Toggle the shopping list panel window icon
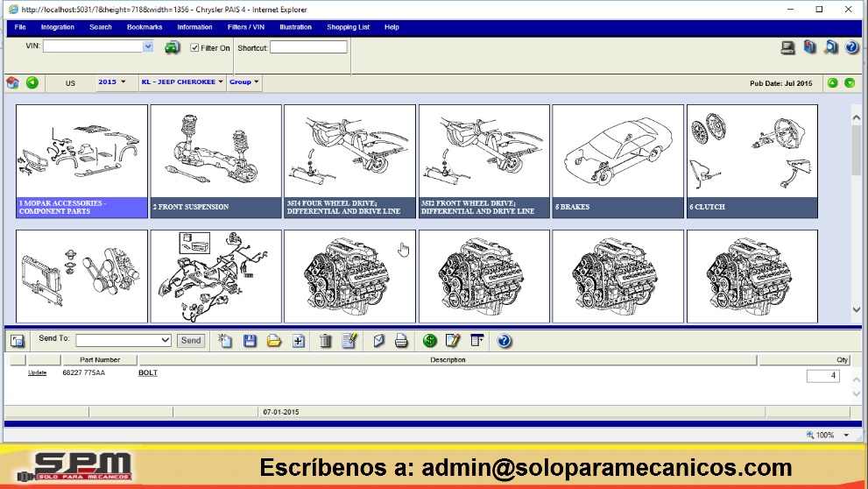This screenshot has height=489, width=868. pos(18,341)
